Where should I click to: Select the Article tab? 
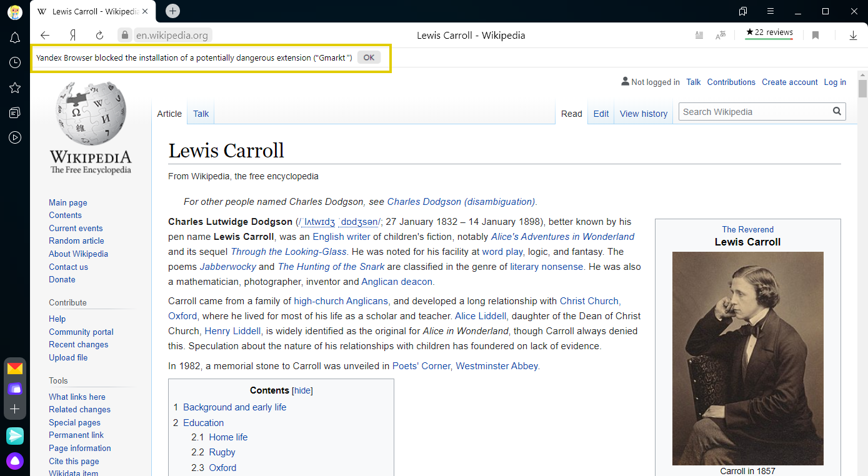(x=169, y=114)
